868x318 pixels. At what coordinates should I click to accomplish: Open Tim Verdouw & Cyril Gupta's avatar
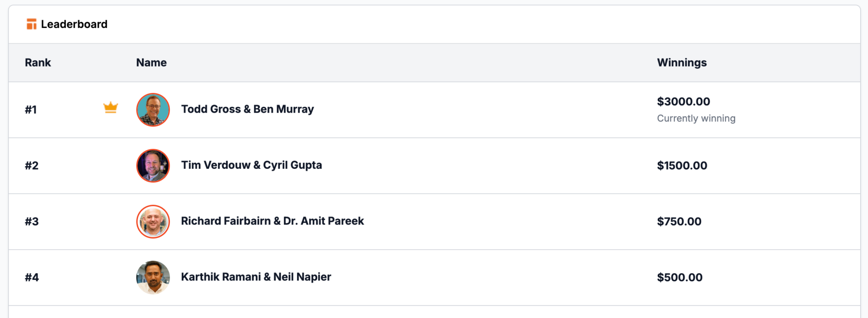click(x=153, y=166)
